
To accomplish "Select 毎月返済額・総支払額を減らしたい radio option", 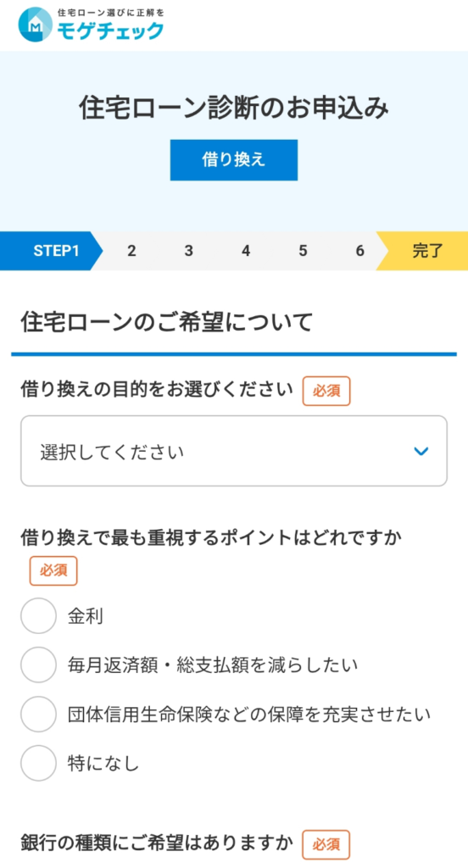I will [38, 665].
